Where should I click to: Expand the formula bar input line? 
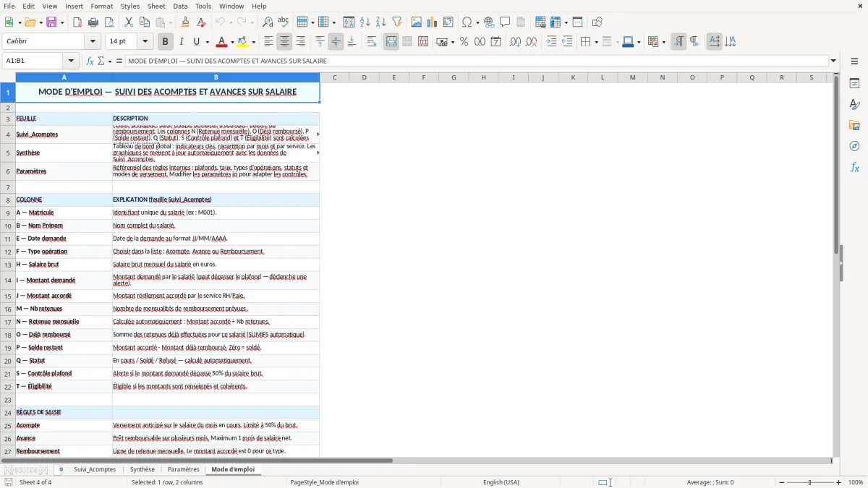click(x=833, y=61)
